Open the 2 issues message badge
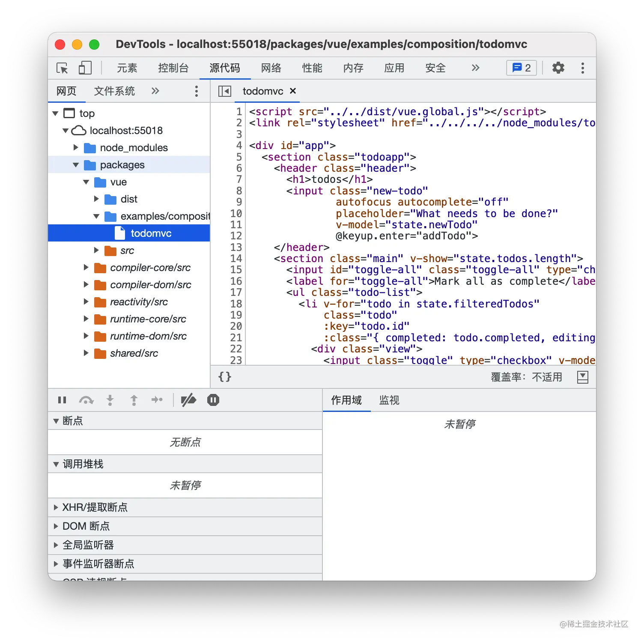 click(x=522, y=68)
